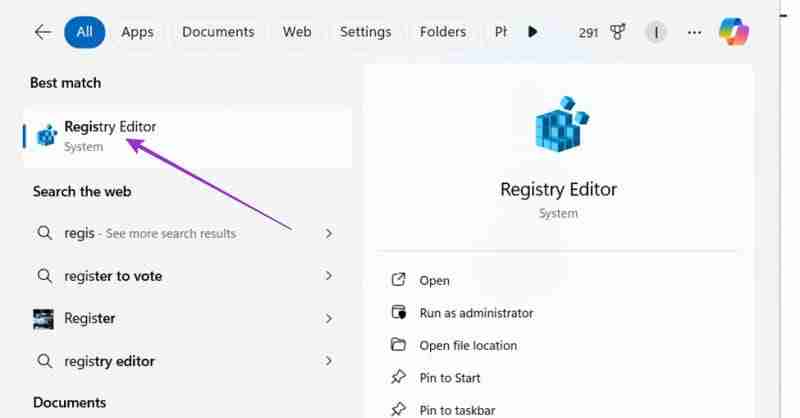This screenshot has height=418, width=800.
Task: Choose Run as administrator
Action: (x=477, y=313)
